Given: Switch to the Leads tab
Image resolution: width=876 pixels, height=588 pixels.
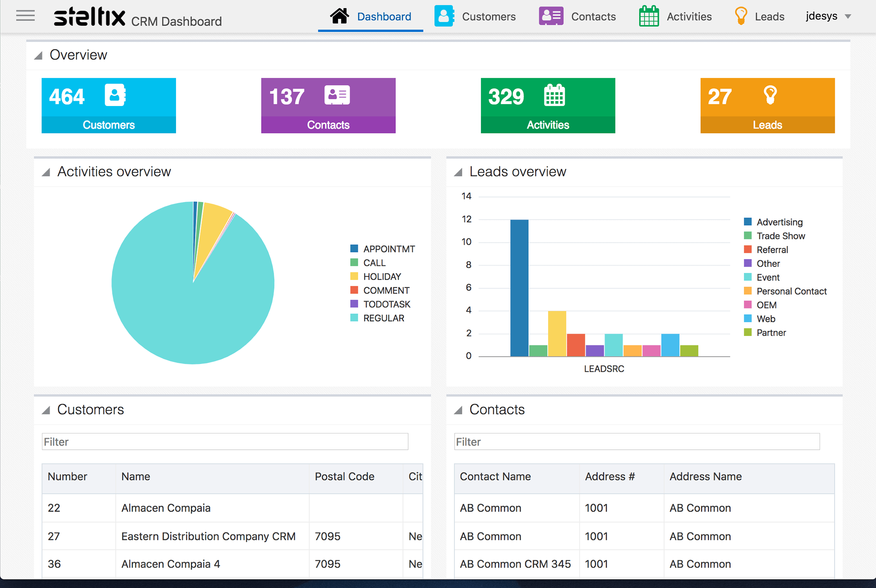Looking at the screenshot, I should (x=769, y=16).
